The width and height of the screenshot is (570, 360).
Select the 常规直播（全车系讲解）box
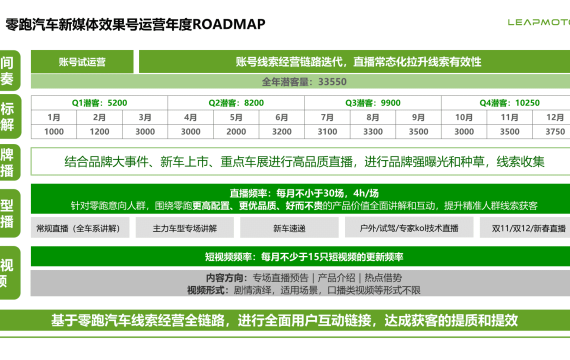pos(80,228)
